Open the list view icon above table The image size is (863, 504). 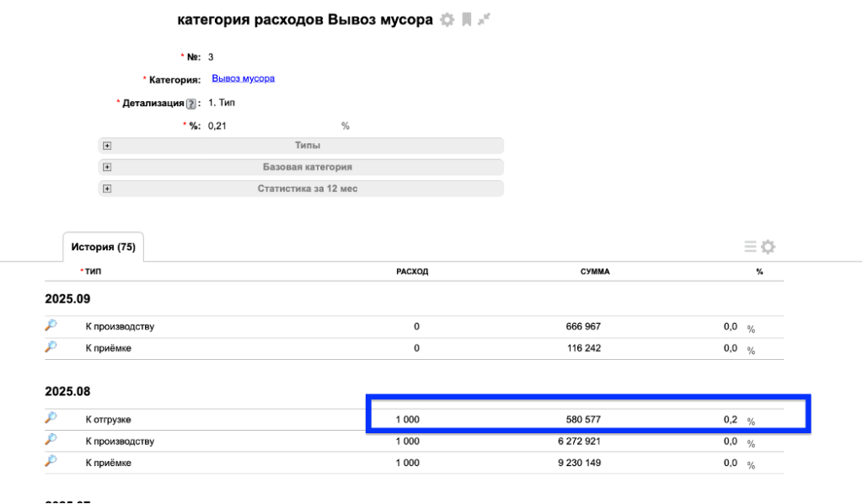[750, 247]
